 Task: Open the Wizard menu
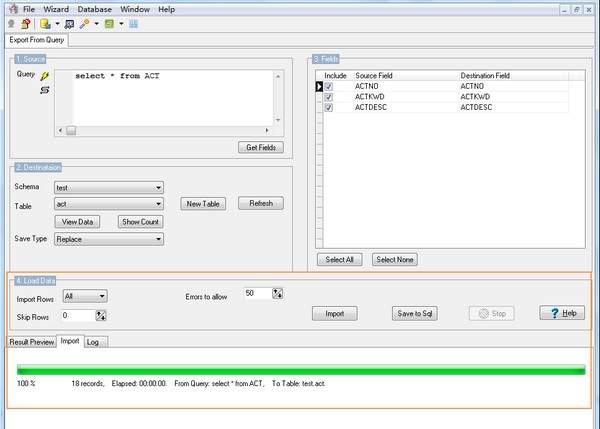[64, 8]
